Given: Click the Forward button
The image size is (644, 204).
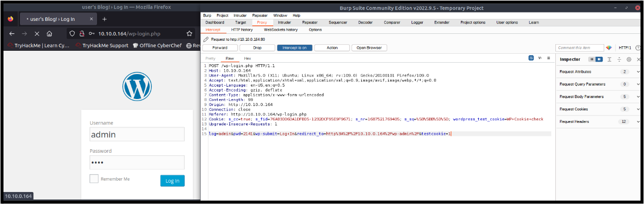Looking at the screenshot, I should [x=220, y=48].
